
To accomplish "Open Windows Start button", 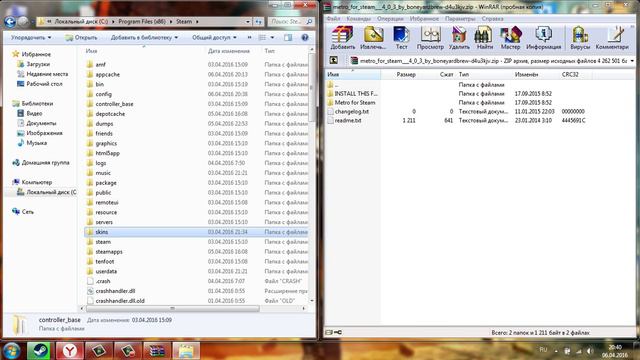I will [12, 351].
